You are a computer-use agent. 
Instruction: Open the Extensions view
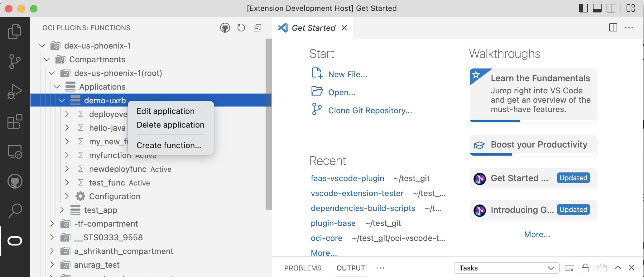[x=15, y=121]
